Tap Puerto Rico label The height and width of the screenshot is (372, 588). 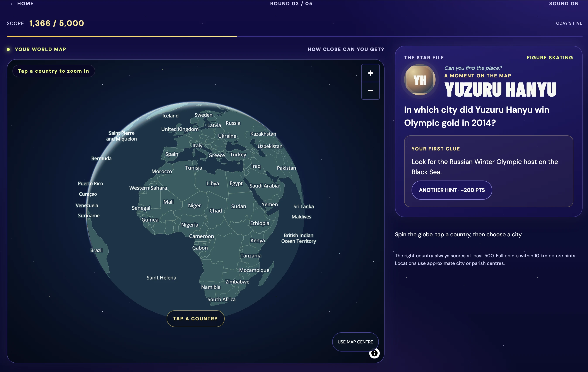point(90,183)
